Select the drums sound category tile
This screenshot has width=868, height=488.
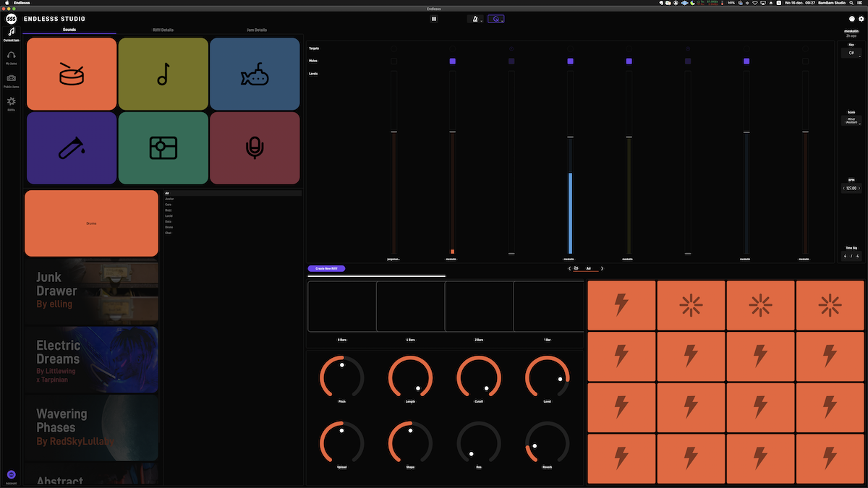[71, 73]
